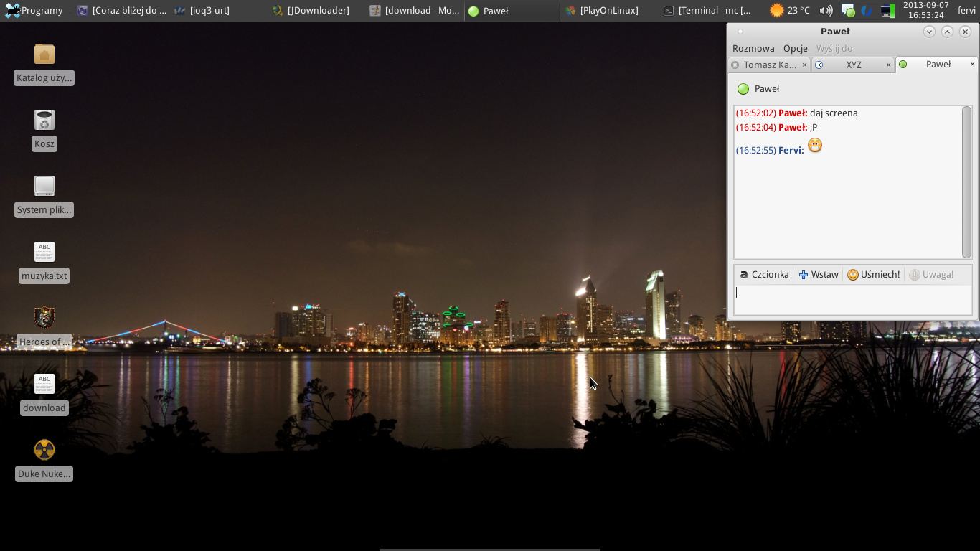Open the Rozmowa menu
The height and width of the screenshot is (551, 980).
[x=753, y=49]
